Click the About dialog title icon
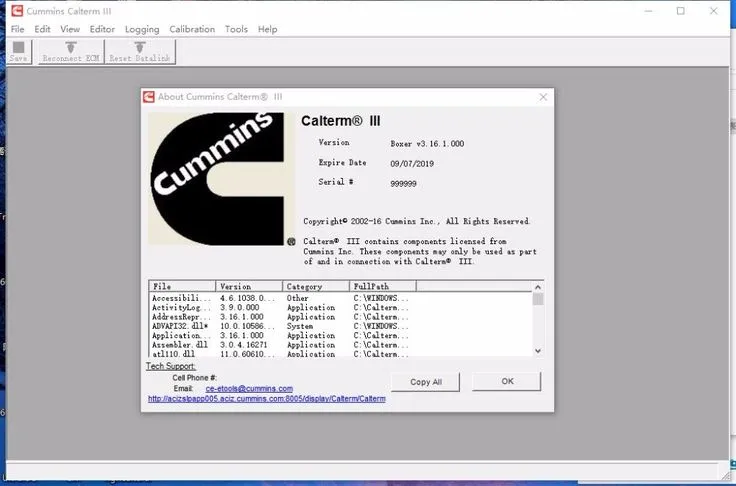 [149, 97]
